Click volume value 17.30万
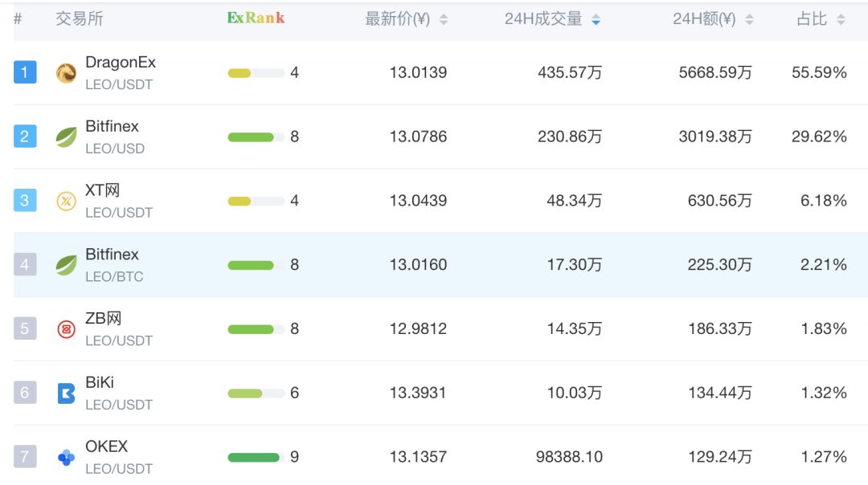The height and width of the screenshot is (485, 868). tap(574, 265)
